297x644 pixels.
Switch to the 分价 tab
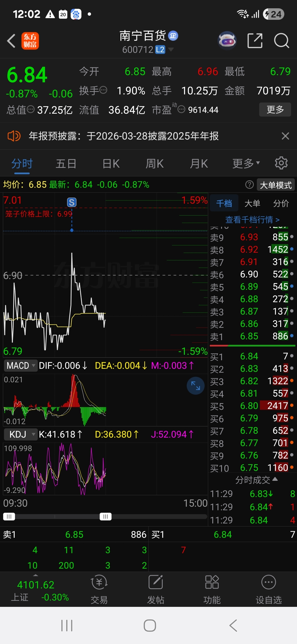281,203
